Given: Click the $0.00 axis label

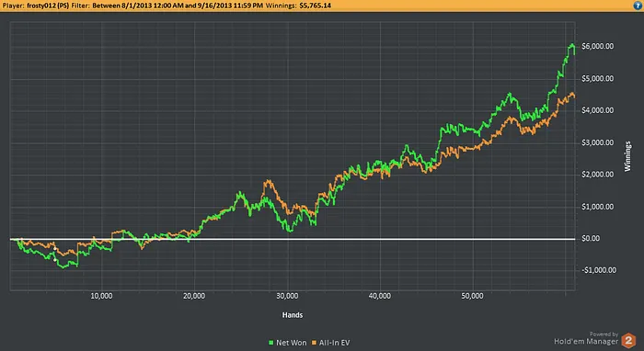Looking at the screenshot, I should [591, 238].
